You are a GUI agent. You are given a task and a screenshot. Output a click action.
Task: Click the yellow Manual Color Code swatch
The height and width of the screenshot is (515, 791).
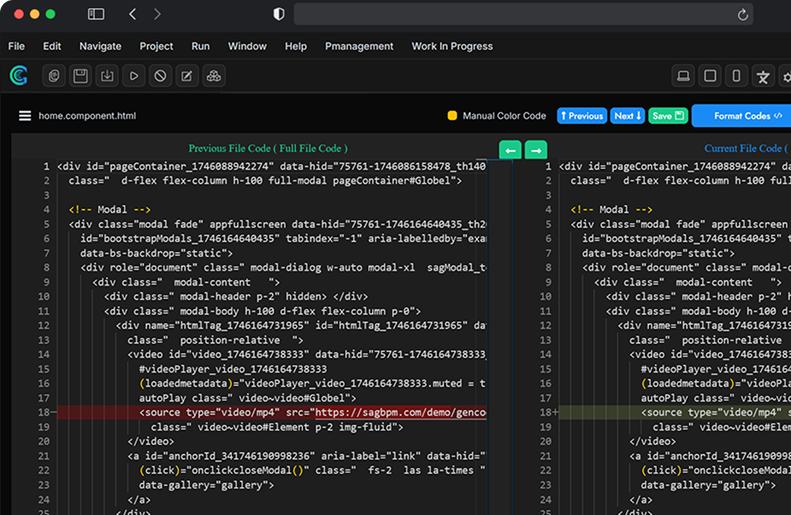click(x=452, y=116)
